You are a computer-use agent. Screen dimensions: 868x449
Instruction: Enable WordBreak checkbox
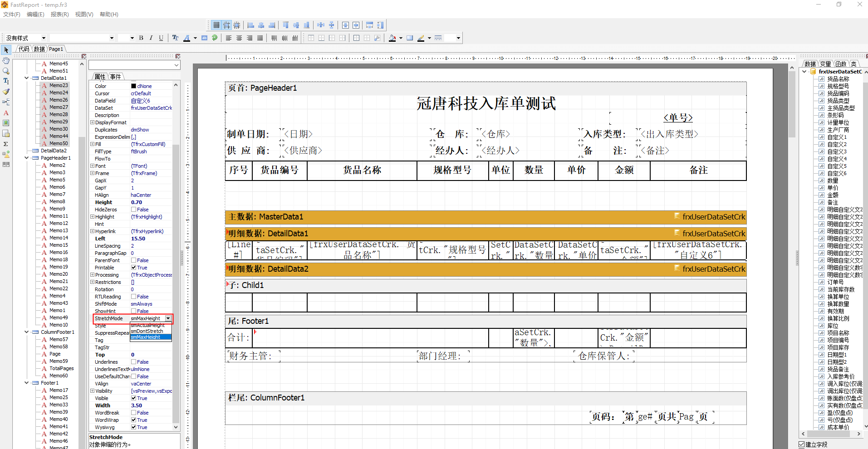click(133, 413)
